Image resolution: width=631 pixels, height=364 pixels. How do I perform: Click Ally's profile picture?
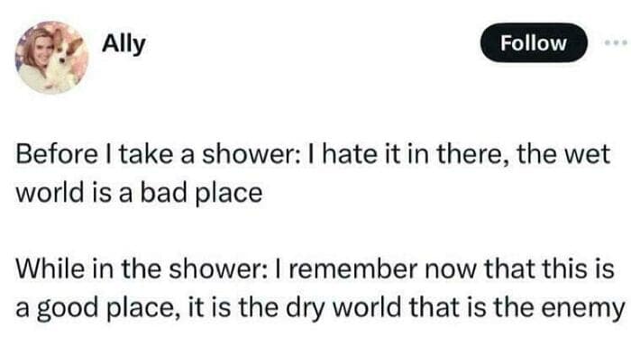point(51,58)
